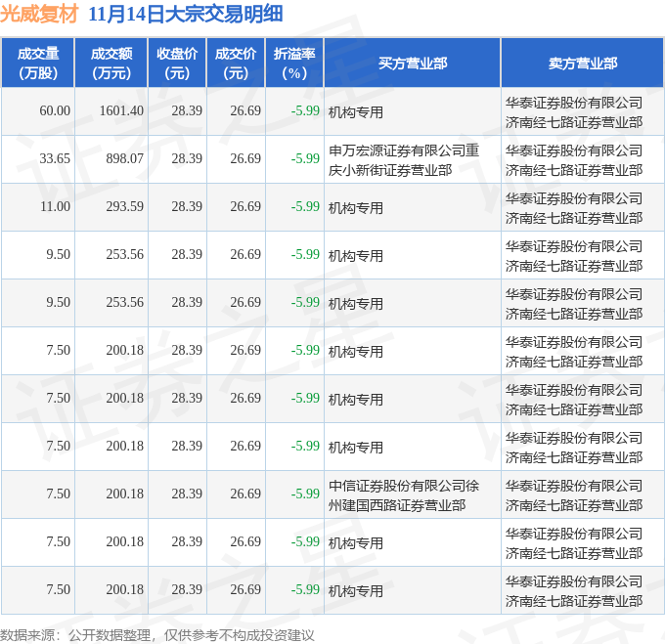Click the 数据来源 footer disclaimer text
The image size is (665, 644).
pos(157,635)
